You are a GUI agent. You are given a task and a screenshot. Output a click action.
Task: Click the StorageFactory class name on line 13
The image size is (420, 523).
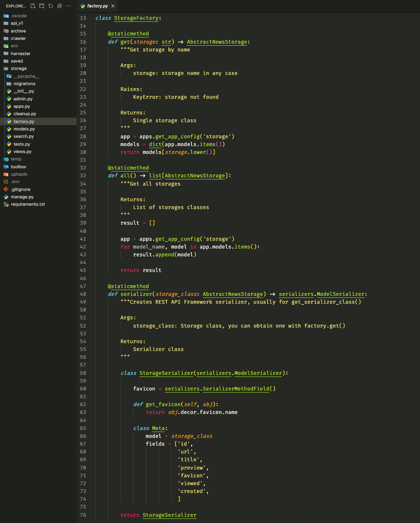[x=136, y=18]
